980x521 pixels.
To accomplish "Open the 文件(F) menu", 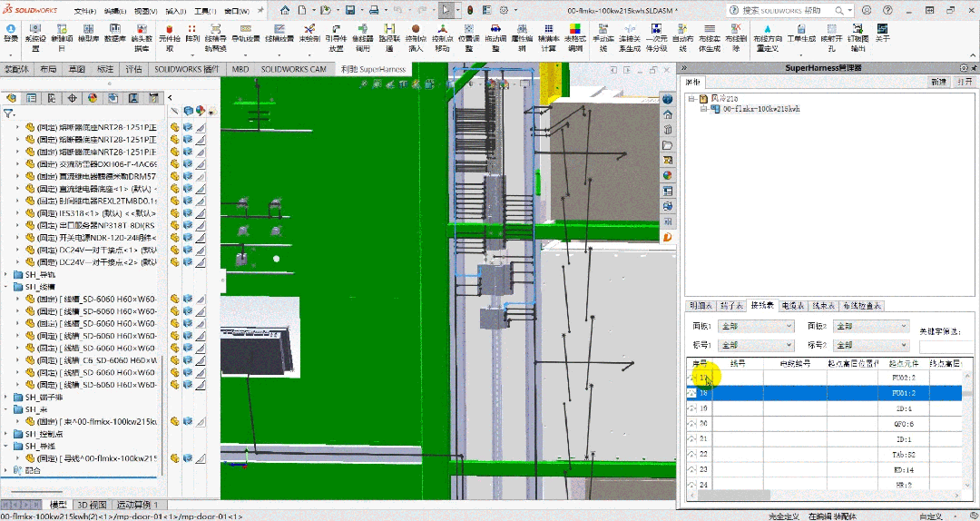I will [x=85, y=11].
